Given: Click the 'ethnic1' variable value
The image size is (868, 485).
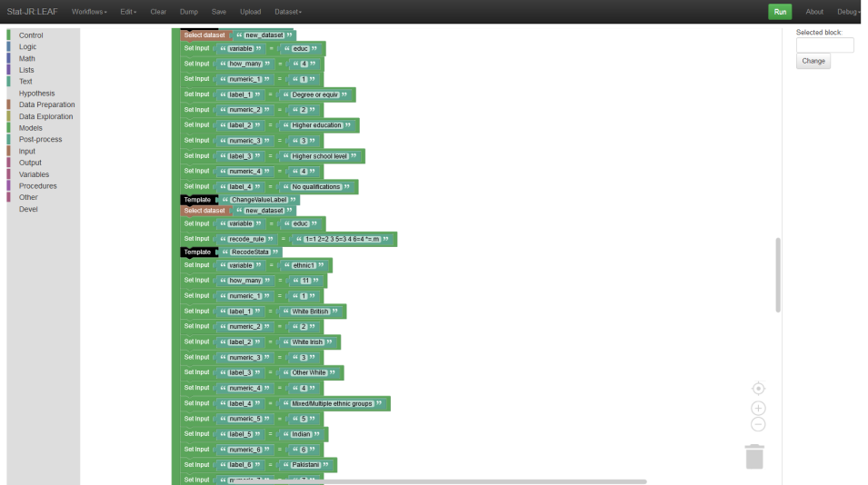Looking at the screenshot, I should click(304, 265).
